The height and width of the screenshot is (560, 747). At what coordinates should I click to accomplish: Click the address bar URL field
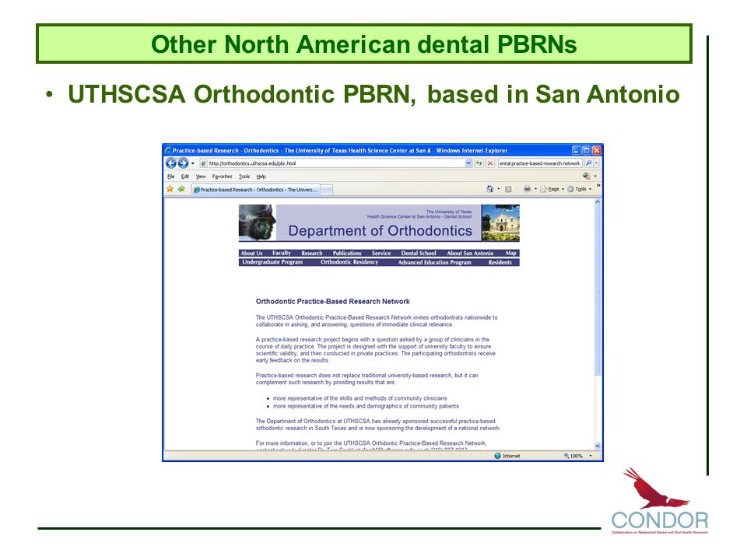point(336,163)
